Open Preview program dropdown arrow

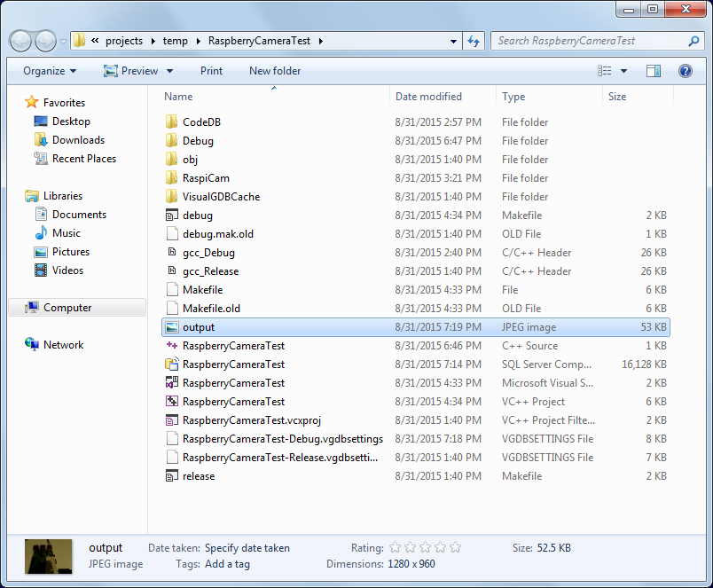tap(170, 71)
